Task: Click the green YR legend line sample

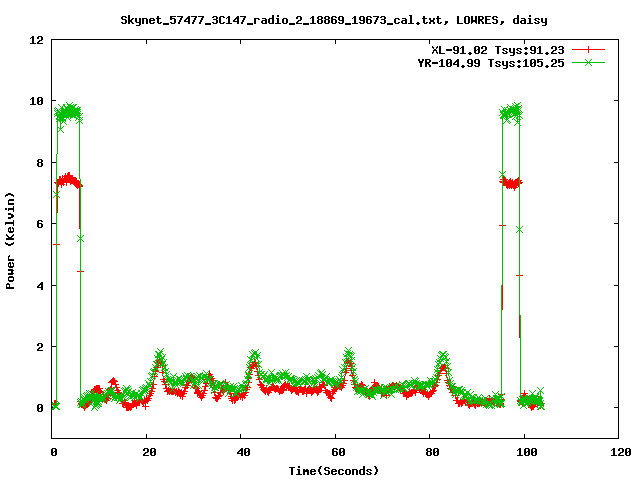Action: 588,62
